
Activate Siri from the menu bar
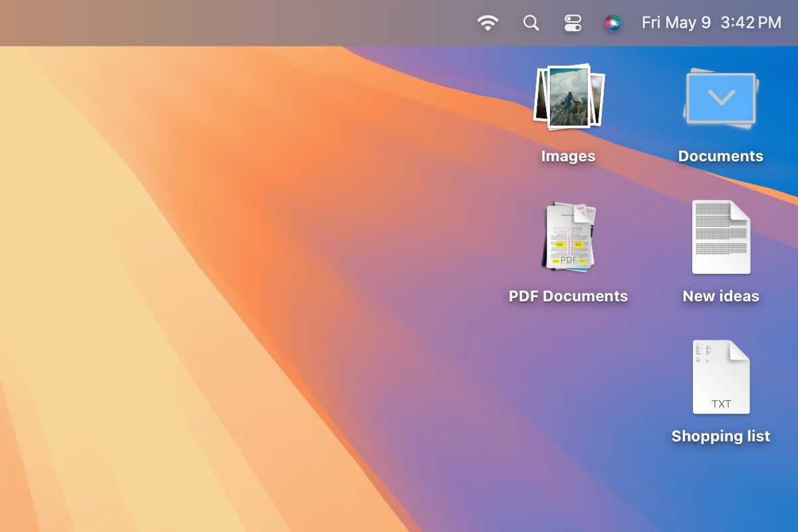pyautogui.click(x=612, y=22)
